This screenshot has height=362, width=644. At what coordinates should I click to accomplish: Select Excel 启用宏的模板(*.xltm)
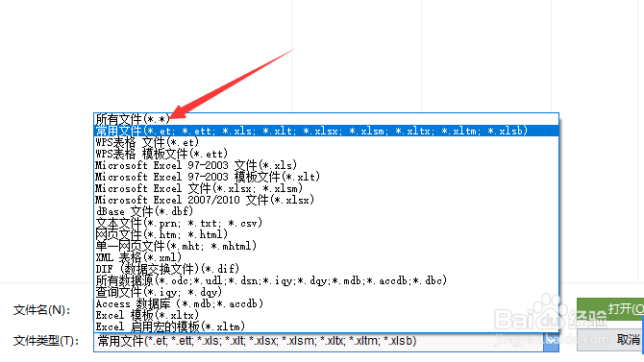point(327,326)
